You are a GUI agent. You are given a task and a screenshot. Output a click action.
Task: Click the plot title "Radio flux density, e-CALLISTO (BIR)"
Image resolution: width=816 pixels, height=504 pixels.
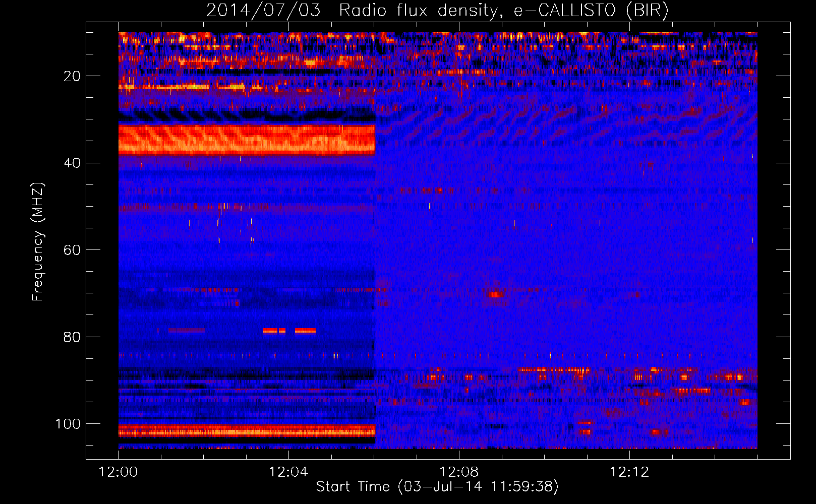(x=503, y=10)
